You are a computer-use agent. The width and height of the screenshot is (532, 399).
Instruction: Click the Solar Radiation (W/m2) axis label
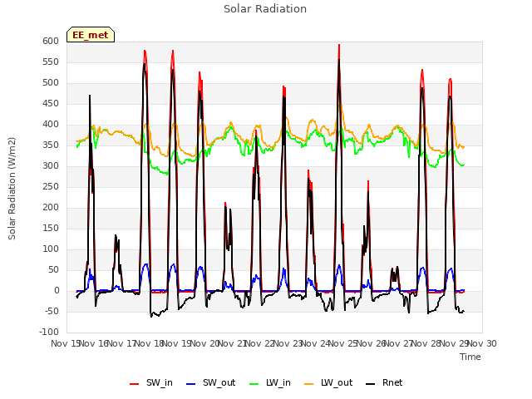(x=12, y=189)
